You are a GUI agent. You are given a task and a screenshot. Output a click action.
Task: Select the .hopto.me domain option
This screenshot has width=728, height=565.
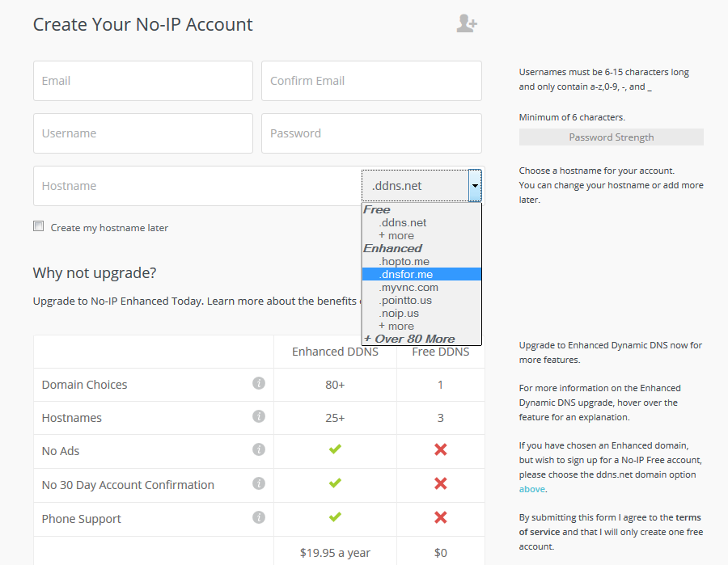421,262
